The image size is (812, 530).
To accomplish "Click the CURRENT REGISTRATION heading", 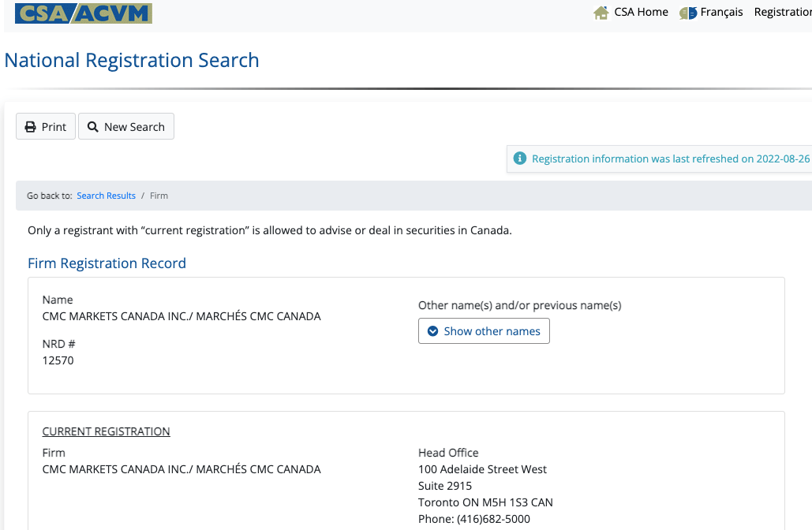I will 107,431.
